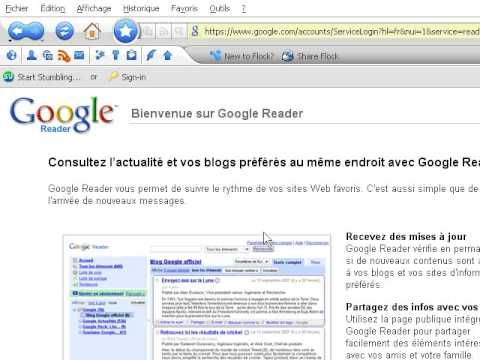The height and width of the screenshot is (360, 480).
Task: Open the orange Feeds sidebar icon
Action: click(64, 56)
